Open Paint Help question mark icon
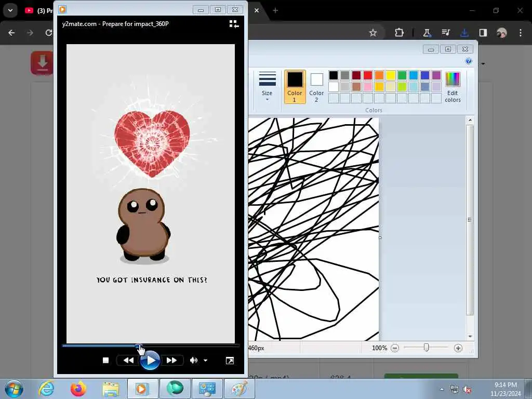532x399 pixels. (x=469, y=61)
